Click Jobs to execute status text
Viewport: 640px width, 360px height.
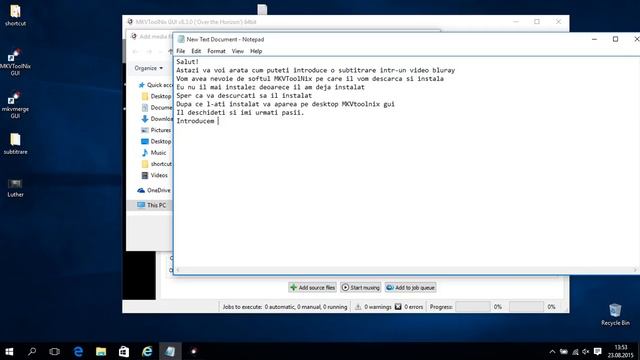pyautogui.click(x=285, y=307)
